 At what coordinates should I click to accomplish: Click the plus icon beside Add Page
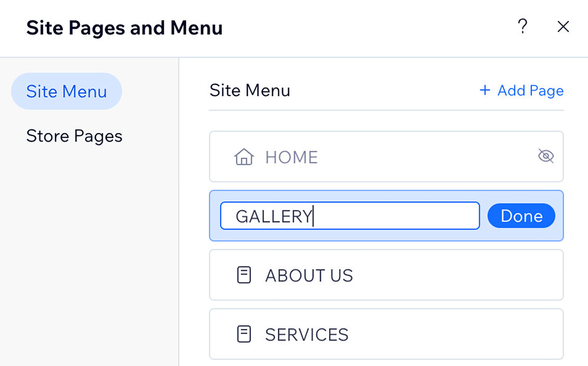pos(485,90)
